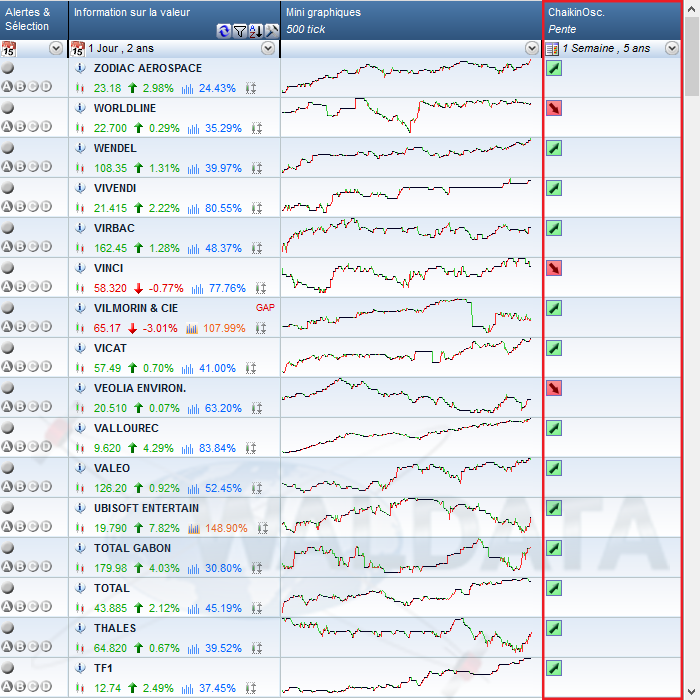
Task: Click the GAP label in VILMORIN & CIE row
Action: (265, 308)
